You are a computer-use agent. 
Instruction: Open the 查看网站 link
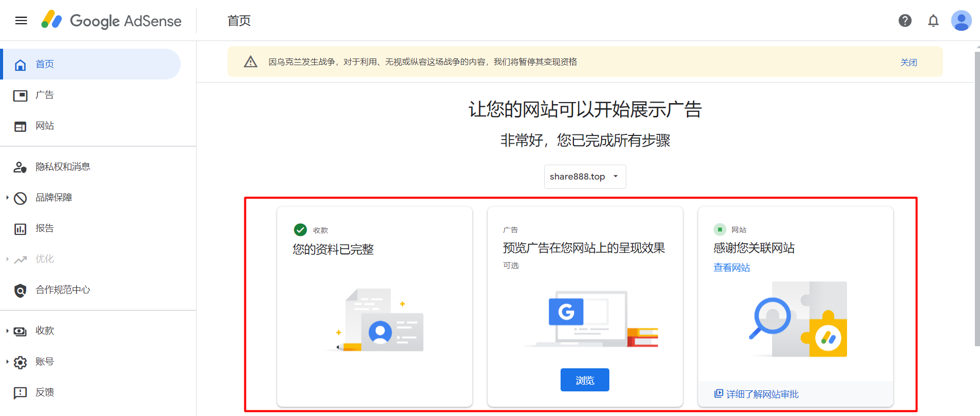coord(732,267)
